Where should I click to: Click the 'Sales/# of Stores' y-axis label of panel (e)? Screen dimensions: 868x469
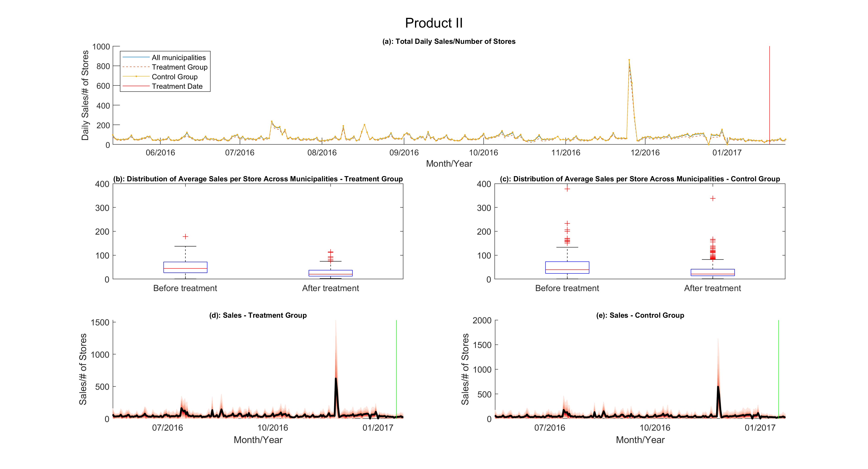pyautogui.click(x=465, y=369)
